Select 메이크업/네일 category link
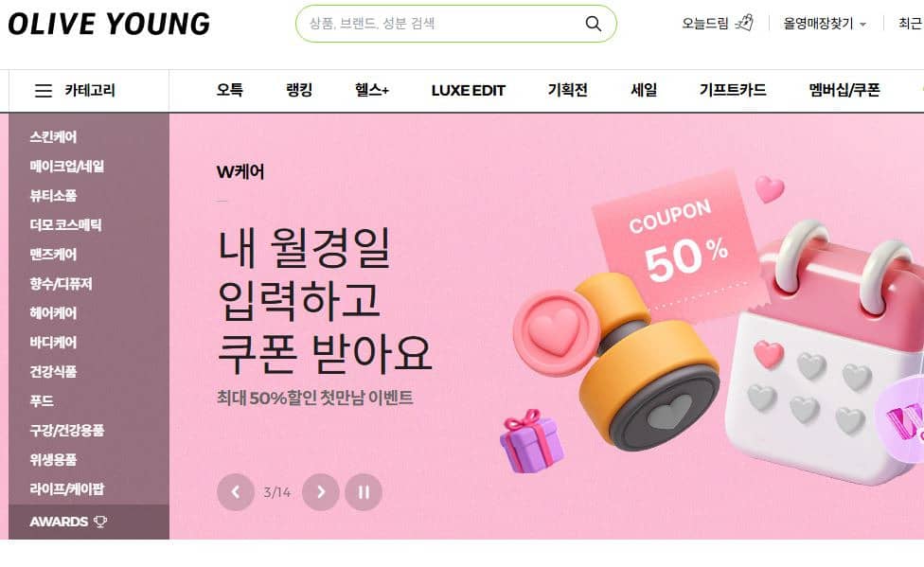This screenshot has height=567, width=924. click(x=66, y=167)
